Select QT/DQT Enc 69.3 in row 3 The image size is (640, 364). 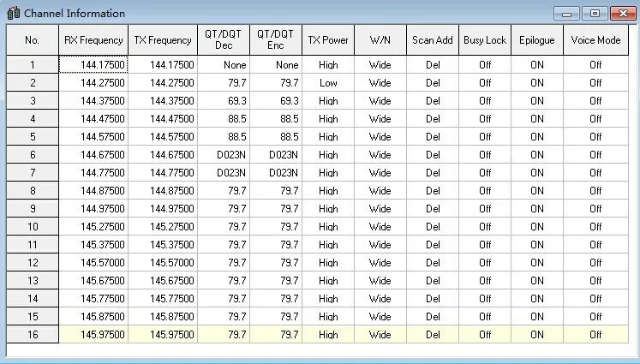[276, 101]
